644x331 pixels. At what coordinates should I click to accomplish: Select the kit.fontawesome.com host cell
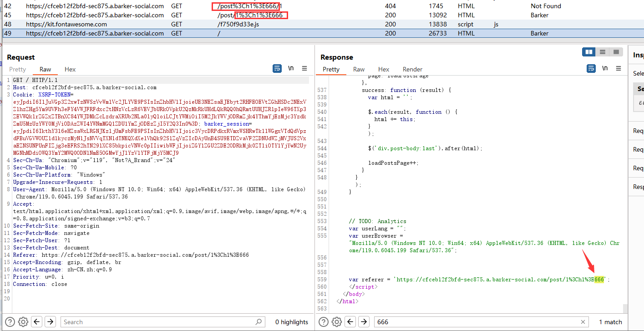(66, 24)
